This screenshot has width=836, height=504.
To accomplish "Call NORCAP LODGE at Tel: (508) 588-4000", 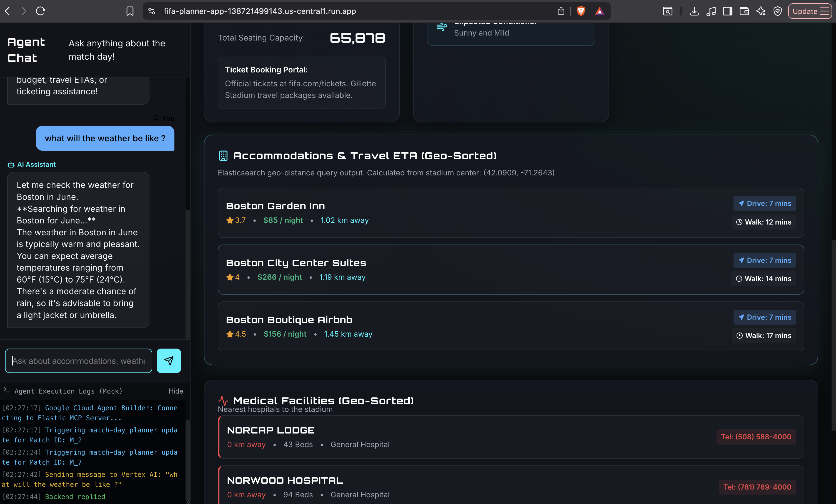I will coord(756,437).
